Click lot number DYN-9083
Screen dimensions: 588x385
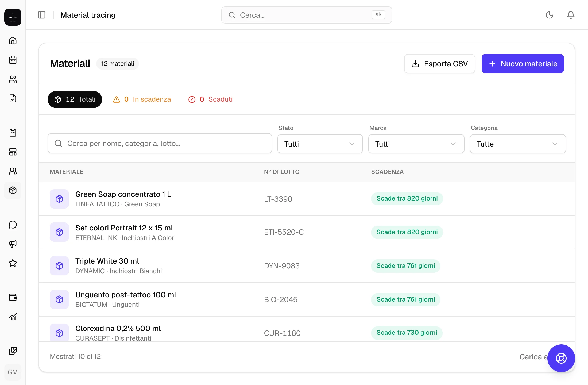(282, 266)
